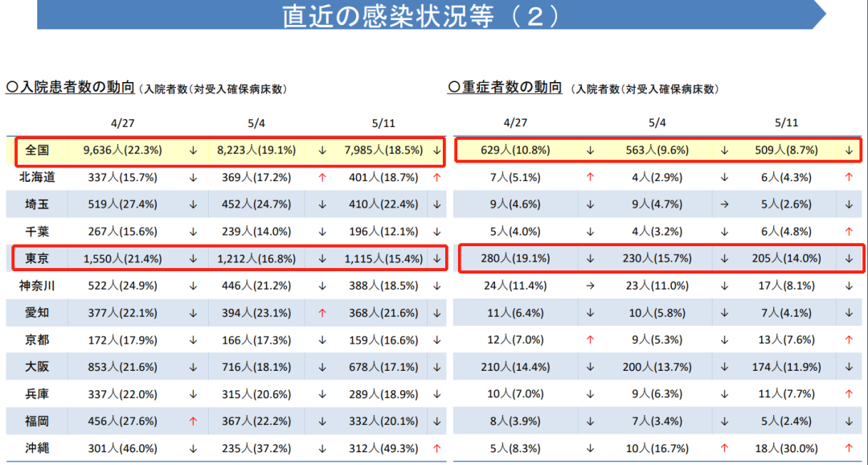Screen dimensions: 868x465
Task: Click the title 直近の感染状況等（２）
Action: tap(420, 15)
